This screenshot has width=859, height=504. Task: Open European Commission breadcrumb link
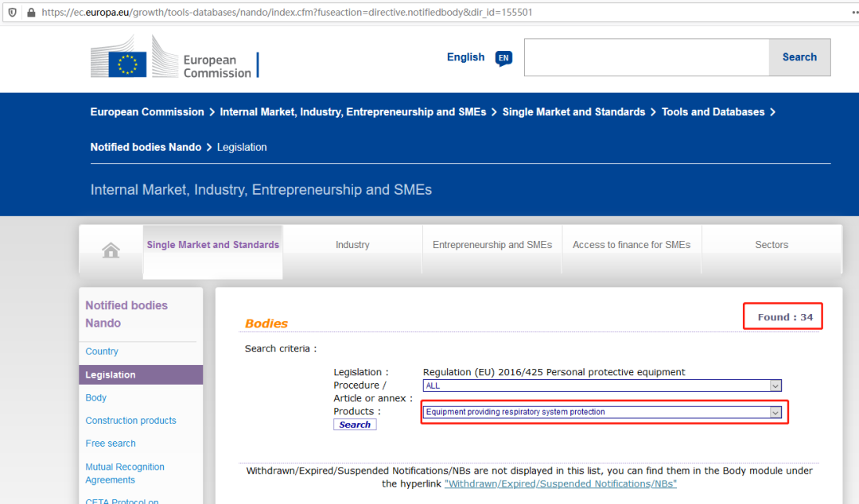pyautogui.click(x=147, y=112)
